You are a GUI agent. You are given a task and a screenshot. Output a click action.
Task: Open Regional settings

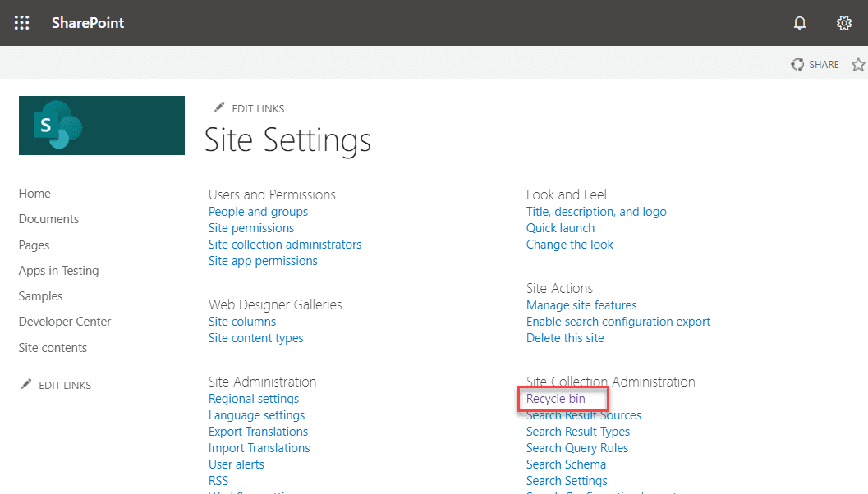254,398
